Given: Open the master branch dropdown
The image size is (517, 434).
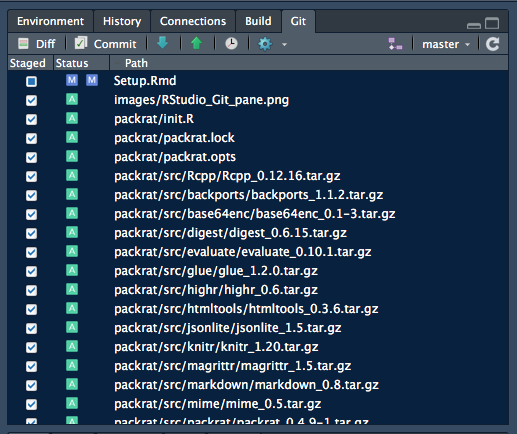Looking at the screenshot, I should (x=446, y=44).
